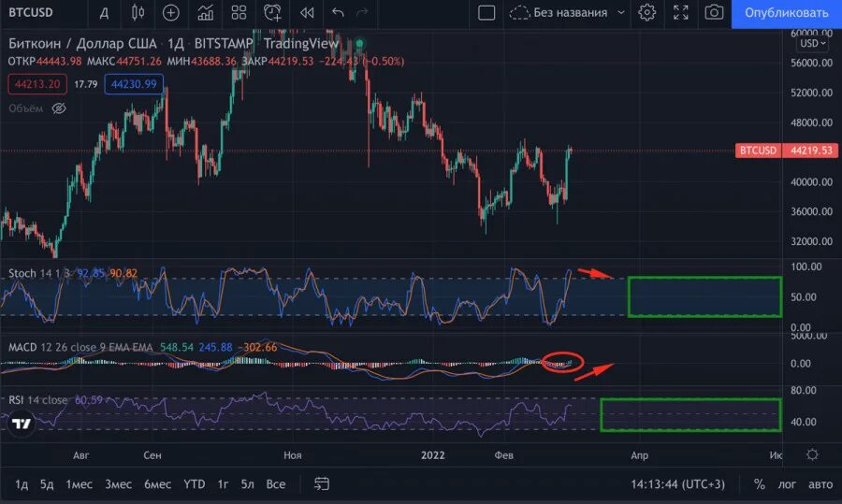This screenshot has width=842, height=504.
Task: Set range to 1мес
Action: tap(79, 484)
